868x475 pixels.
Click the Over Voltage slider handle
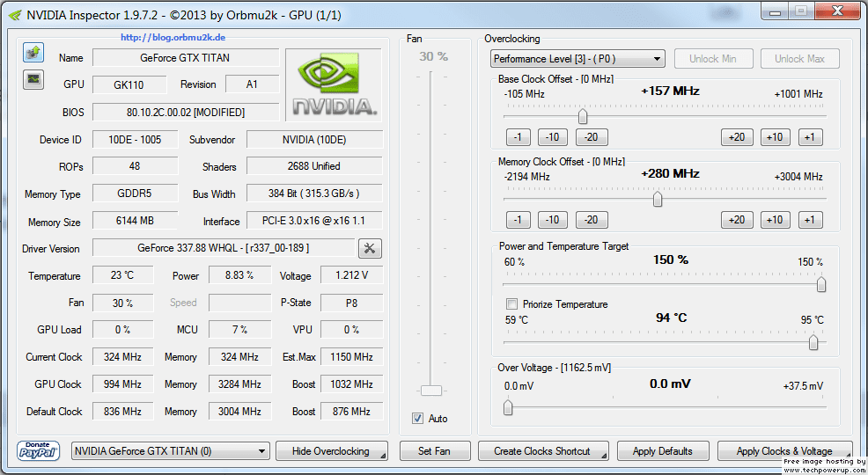pos(508,407)
